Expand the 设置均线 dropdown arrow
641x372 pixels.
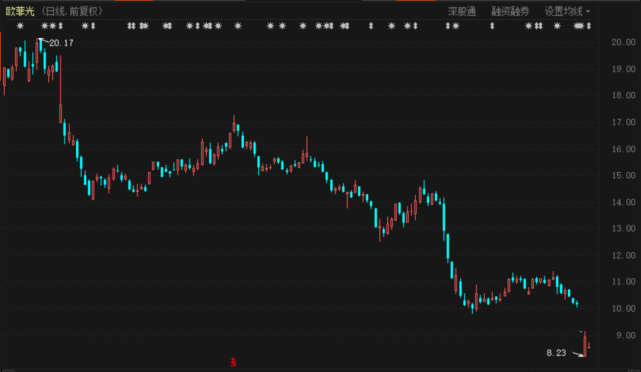click(x=588, y=11)
